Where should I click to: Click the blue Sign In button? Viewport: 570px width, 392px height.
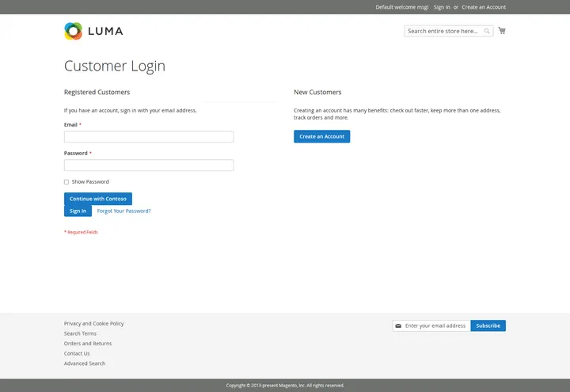[78, 211]
